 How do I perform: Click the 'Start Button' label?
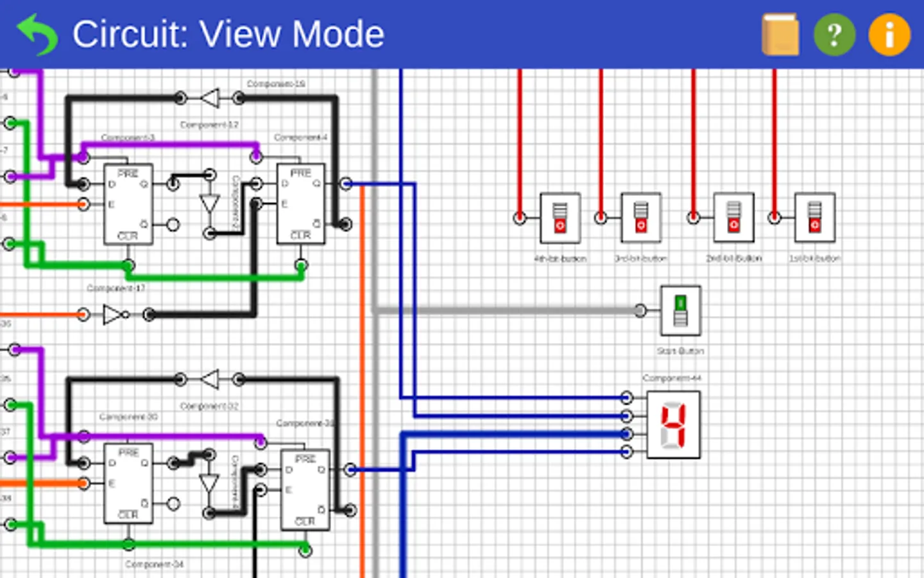(x=681, y=351)
